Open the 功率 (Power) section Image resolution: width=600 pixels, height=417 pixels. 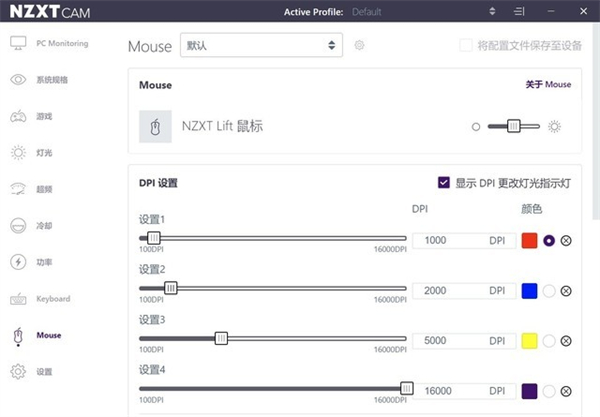[42, 262]
